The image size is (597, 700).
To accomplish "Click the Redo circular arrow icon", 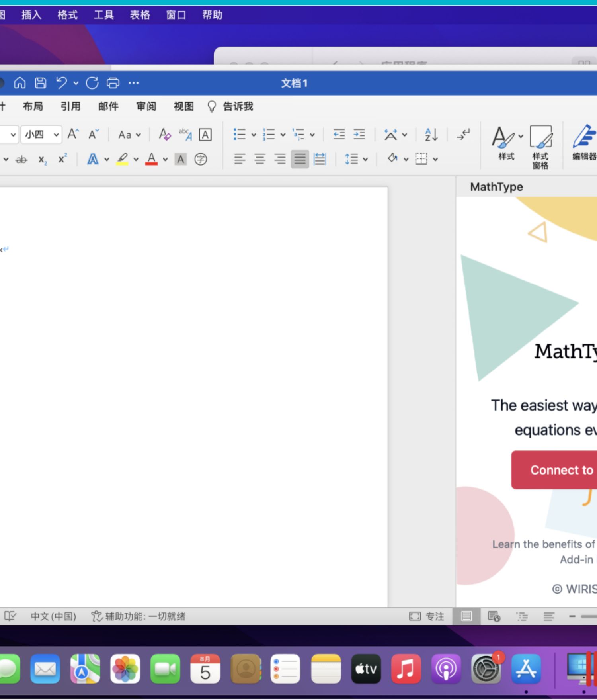I will tap(92, 83).
